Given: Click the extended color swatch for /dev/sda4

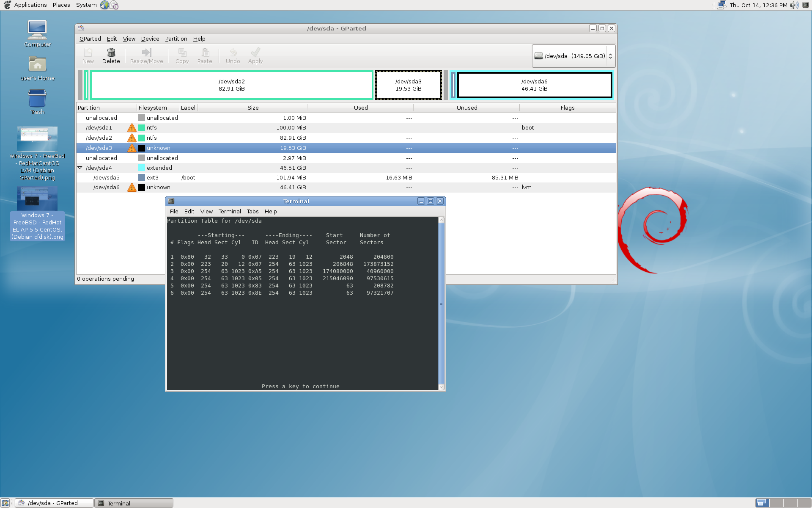Looking at the screenshot, I should pyautogui.click(x=142, y=168).
